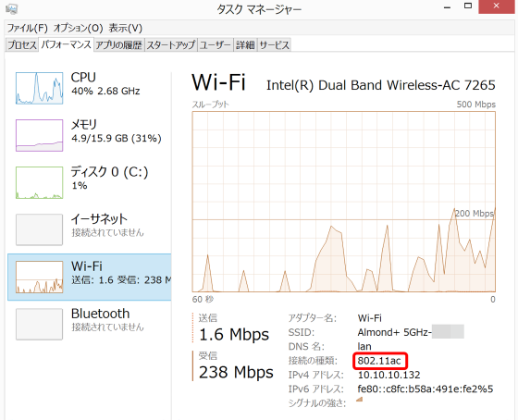Switch to the 詳細 tab

tap(245, 45)
